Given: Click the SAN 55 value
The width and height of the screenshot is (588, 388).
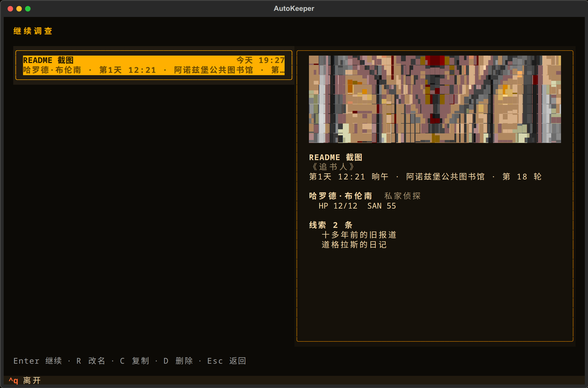Looking at the screenshot, I should [x=382, y=206].
